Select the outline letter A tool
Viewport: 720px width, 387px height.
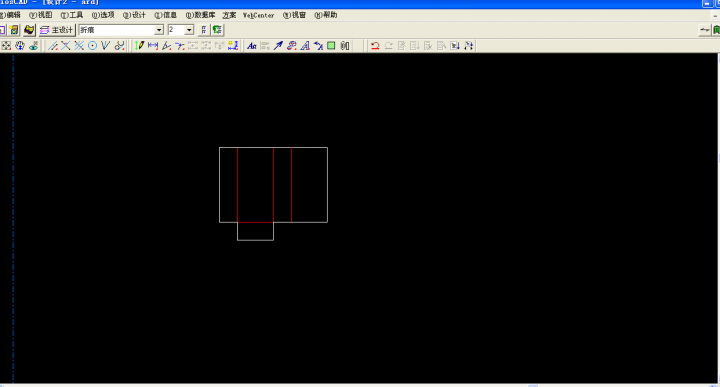[305, 45]
